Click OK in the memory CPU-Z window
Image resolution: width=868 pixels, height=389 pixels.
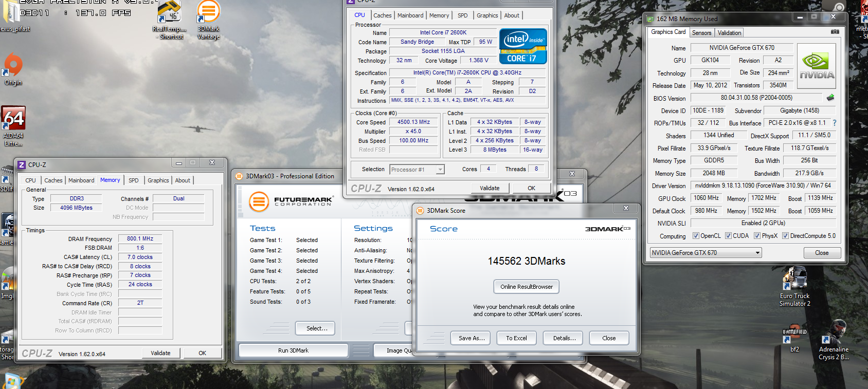pos(203,353)
